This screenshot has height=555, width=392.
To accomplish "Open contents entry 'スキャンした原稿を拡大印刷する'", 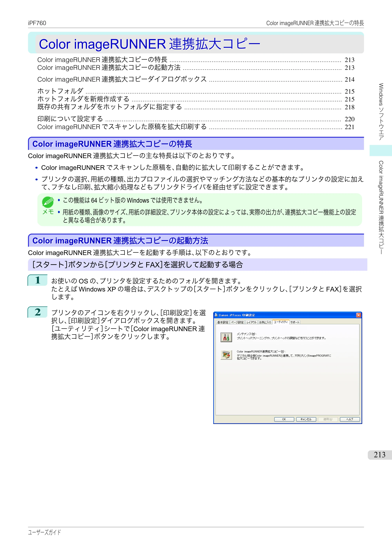I will coord(196,127).
